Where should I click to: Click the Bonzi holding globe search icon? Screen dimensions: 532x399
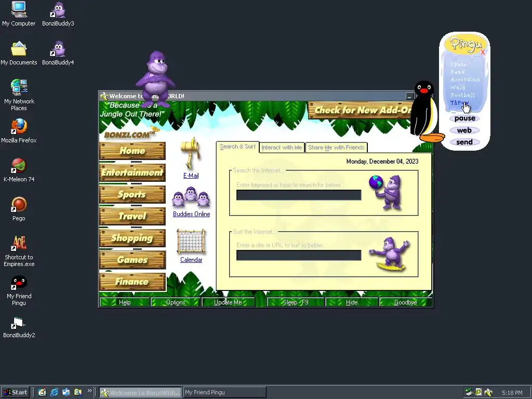click(x=386, y=192)
